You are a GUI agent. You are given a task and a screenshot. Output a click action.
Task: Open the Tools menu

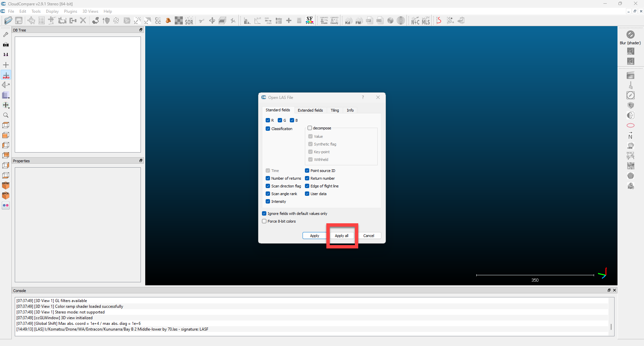point(36,11)
